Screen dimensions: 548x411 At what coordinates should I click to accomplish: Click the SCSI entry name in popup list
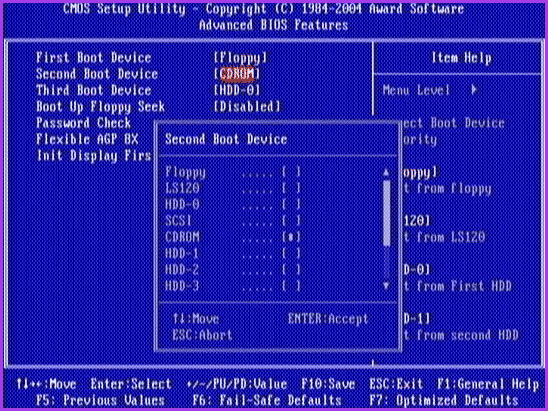(x=179, y=221)
